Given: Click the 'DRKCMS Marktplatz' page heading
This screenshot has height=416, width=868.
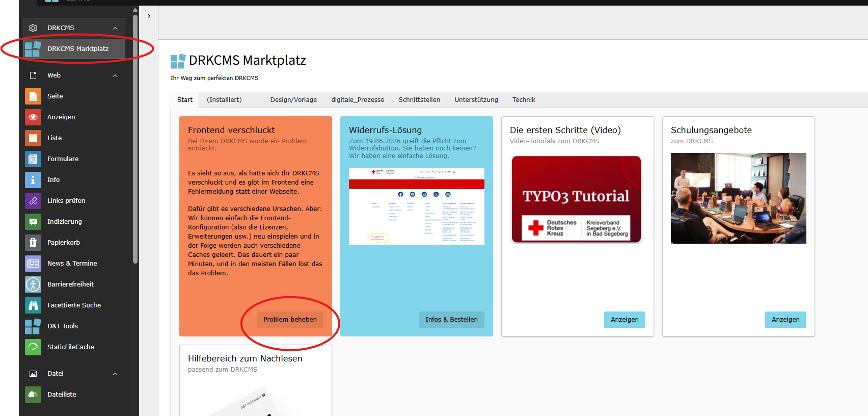Looking at the screenshot, I should [x=248, y=61].
